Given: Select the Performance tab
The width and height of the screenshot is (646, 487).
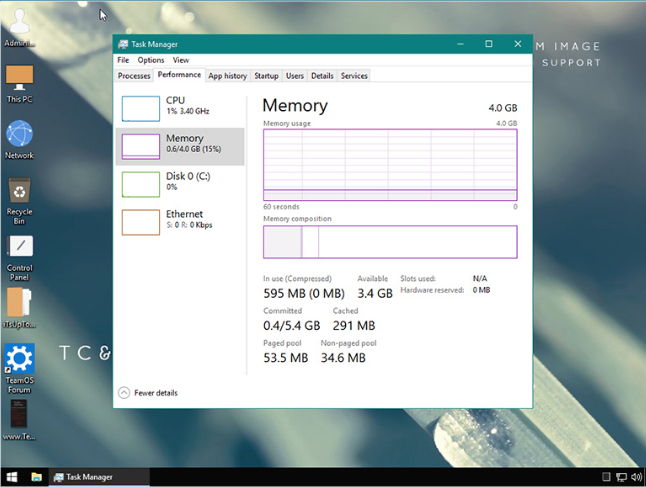Looking at the screenshot, I should coord(179,75).
